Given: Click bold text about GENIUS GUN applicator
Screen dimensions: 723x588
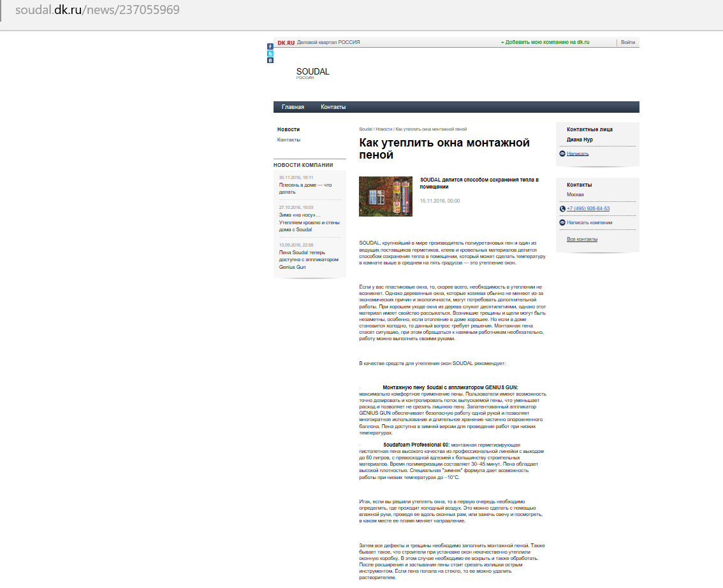Looking at the screenshot, I should 450,387.
